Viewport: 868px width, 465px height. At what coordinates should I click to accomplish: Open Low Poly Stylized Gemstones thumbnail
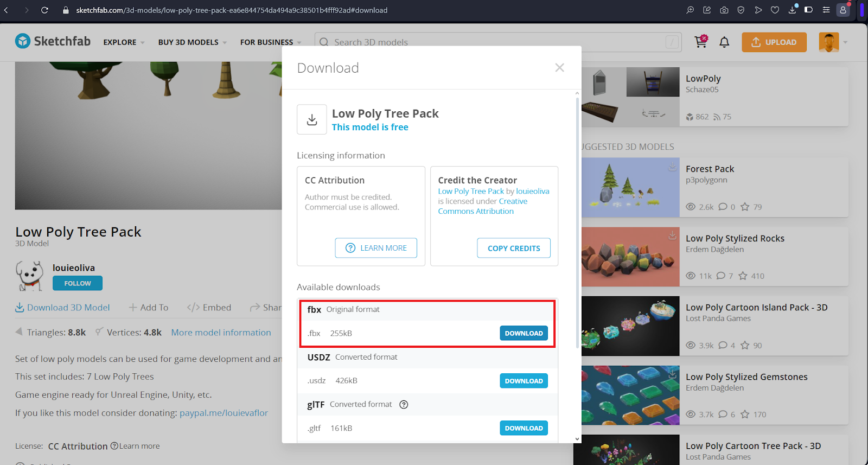pyautogui.click(x=630, y=395)
